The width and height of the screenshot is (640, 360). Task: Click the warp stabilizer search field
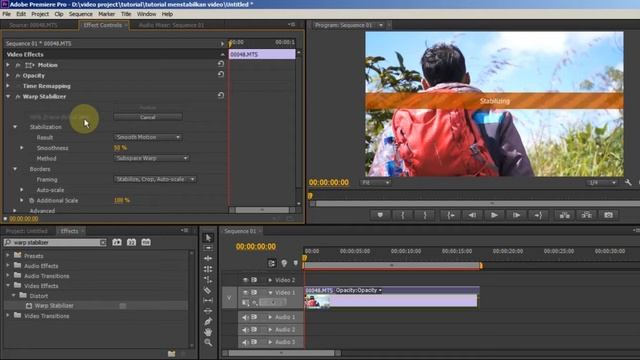(x=55, y=242)
